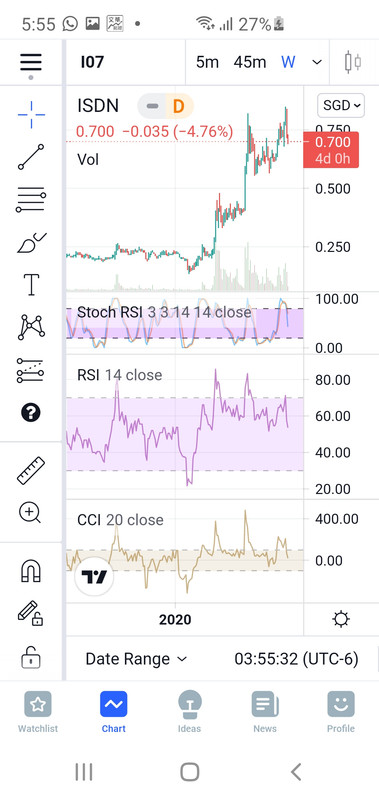
Task: Open the Fibonacci/pitchfork lines tool
Action: (31, 199)
